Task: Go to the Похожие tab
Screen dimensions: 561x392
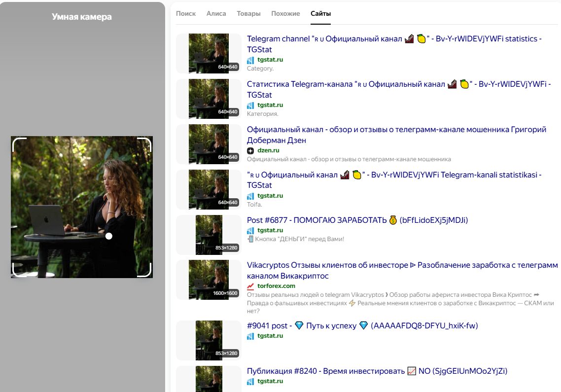Action: [285, 14]
